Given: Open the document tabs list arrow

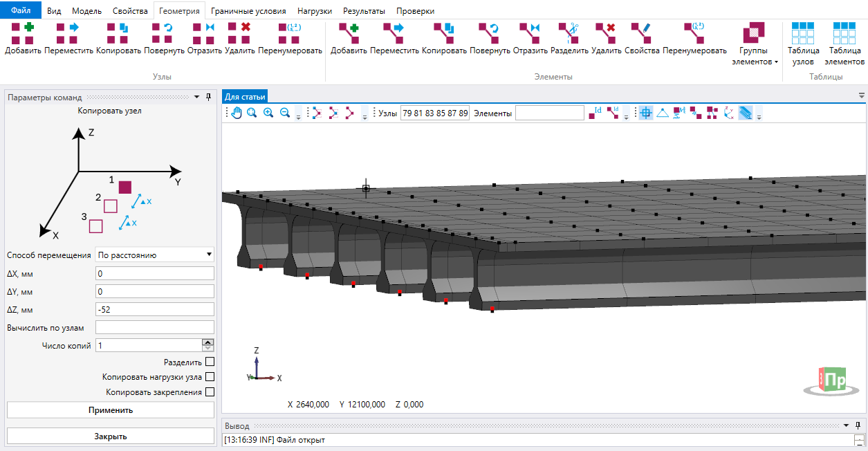Looking at the screenshot, I should 862,96.
